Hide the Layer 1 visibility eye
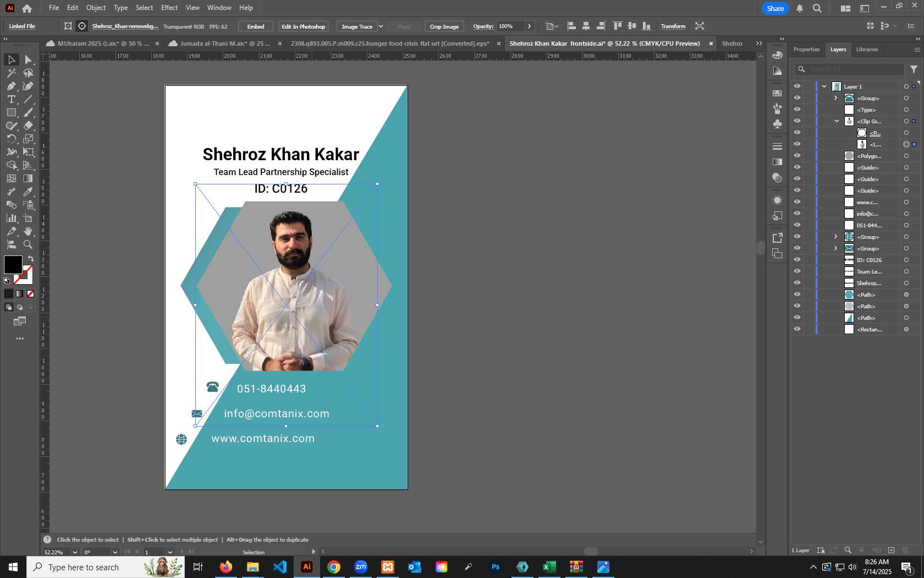This screenshot has height=578, width=924. click(x=797, y=86)
